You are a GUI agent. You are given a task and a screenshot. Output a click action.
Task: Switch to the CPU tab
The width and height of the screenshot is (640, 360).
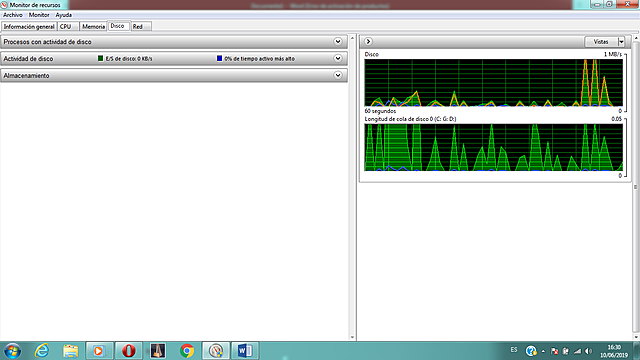[x=67, y=27]
